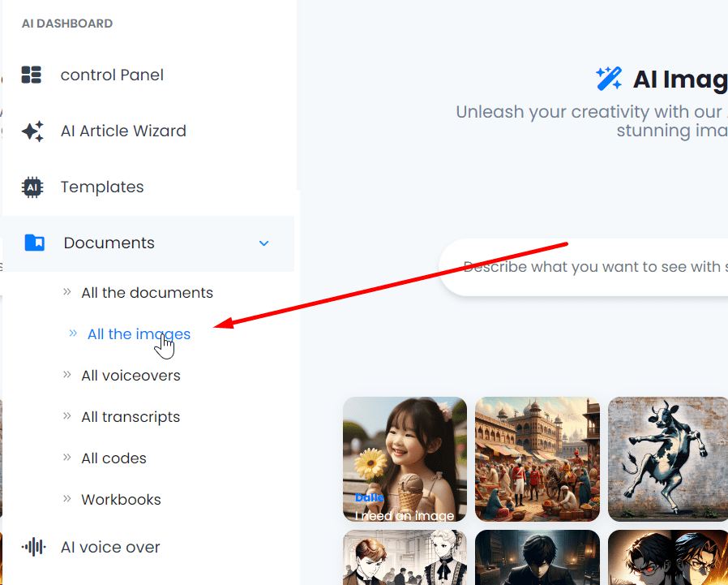Navigate to All codes submenu item
Viewport: 728px width, 585px height.
(x=113, y=458)
